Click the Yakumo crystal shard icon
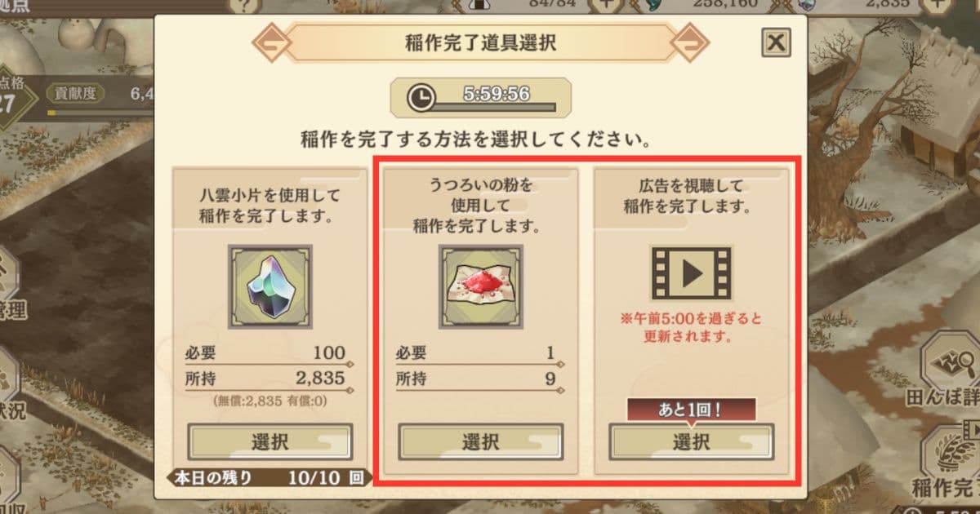This screenshot has width=980, height=514. coord(270,286)
